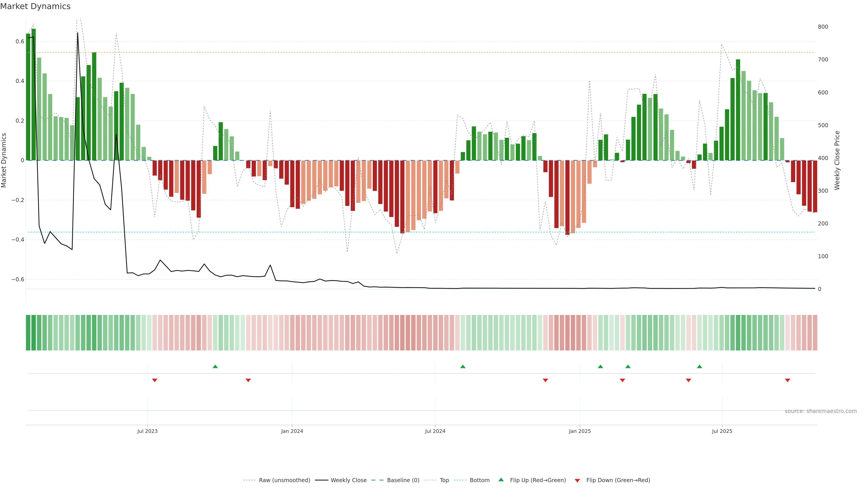
Task: Click the final red Flip Down marker after Jul 2025
Action: coord(788,380)
